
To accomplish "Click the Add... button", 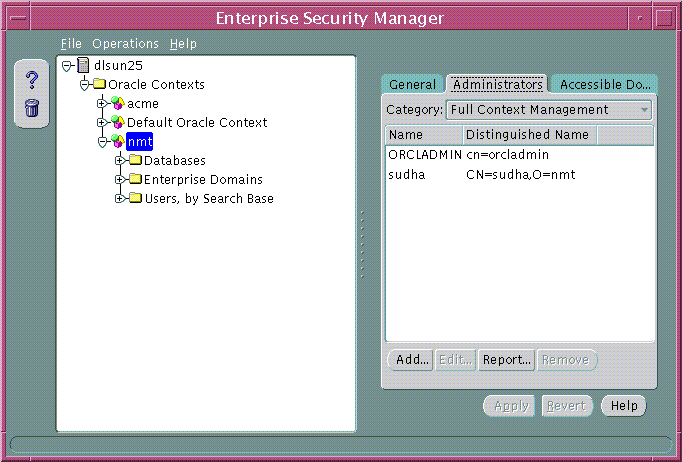I will (411, 360).
